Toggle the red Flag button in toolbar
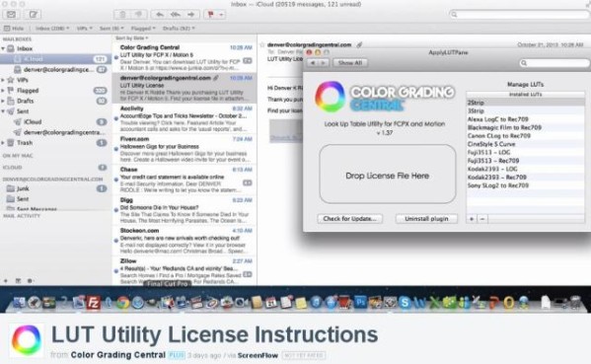The height and width of the screenshot is (364, 591). 211,15
